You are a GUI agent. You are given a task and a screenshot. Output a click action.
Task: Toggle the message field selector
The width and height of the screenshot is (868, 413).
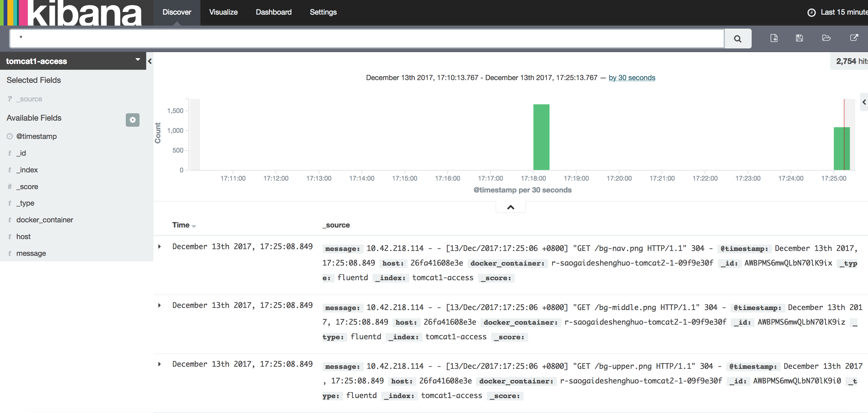tap(32, 254)
